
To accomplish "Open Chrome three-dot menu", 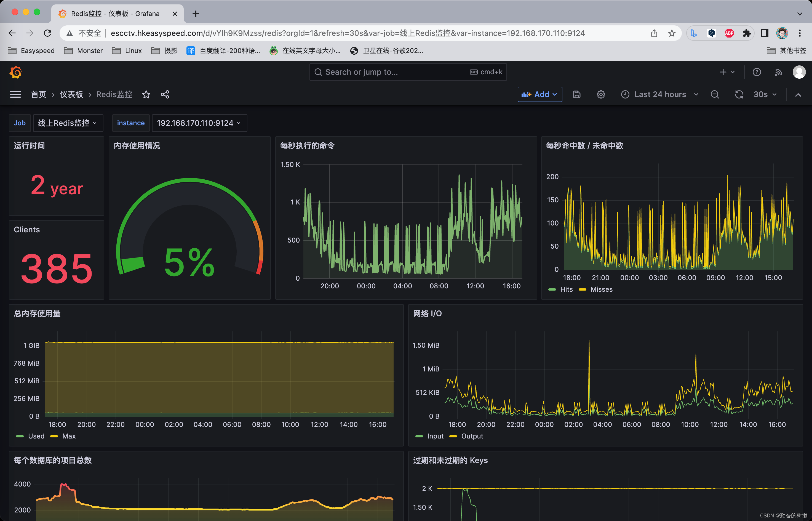I will point(800,33).
